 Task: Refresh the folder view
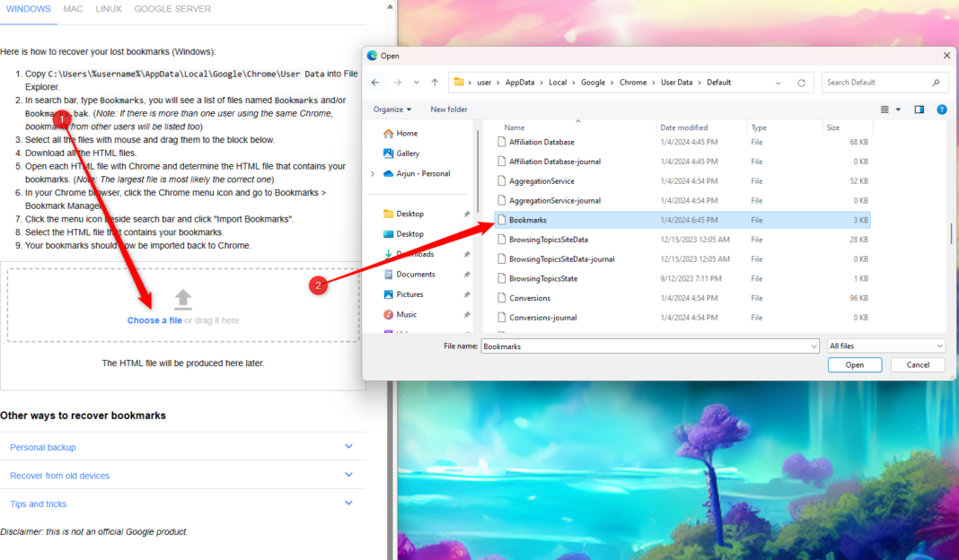(800, 82)
